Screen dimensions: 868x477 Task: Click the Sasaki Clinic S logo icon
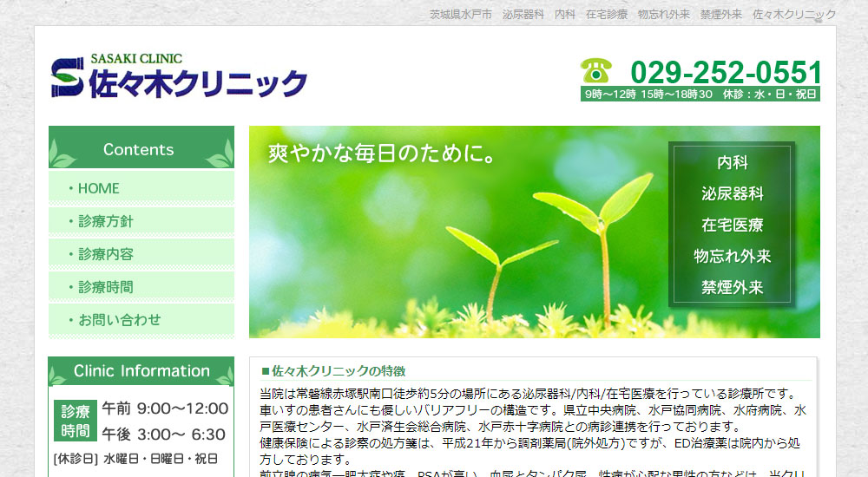[x=68, y=77]
